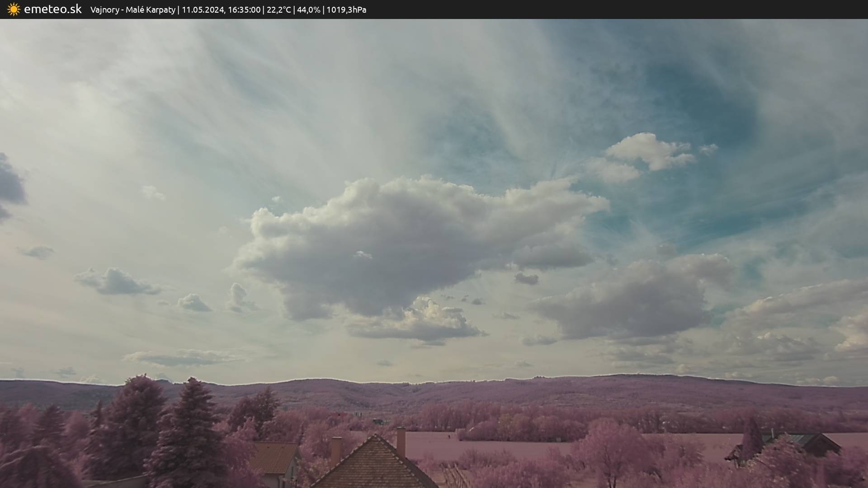Click the 16:35:00 timestamp

244,10
